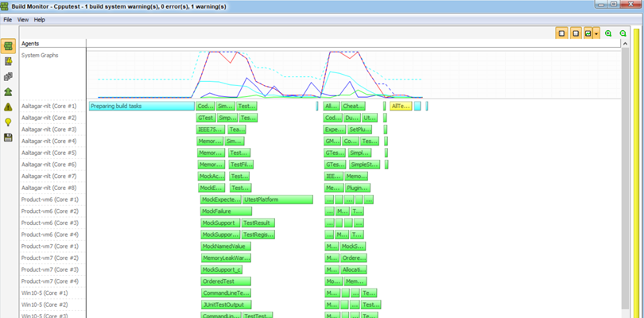Open the View menu
644x318 pixels.
23,19
